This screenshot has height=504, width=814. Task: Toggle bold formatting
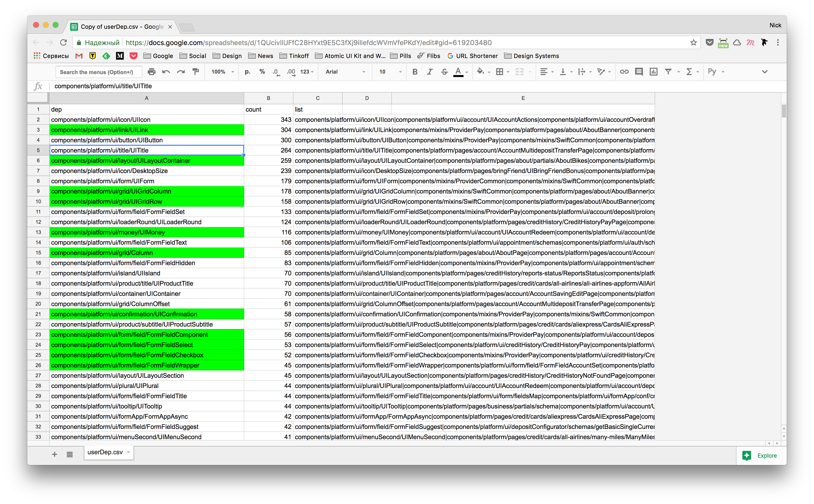pyautogui.click(x=415, y=72)
